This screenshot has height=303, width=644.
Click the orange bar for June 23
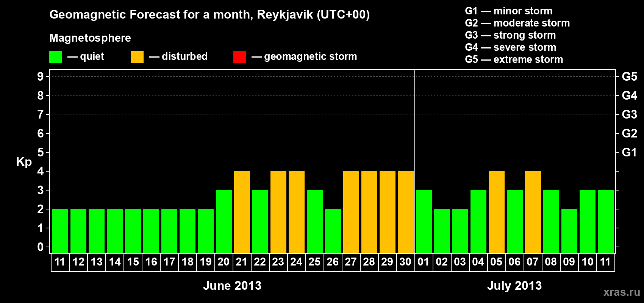tap(278, 212)
